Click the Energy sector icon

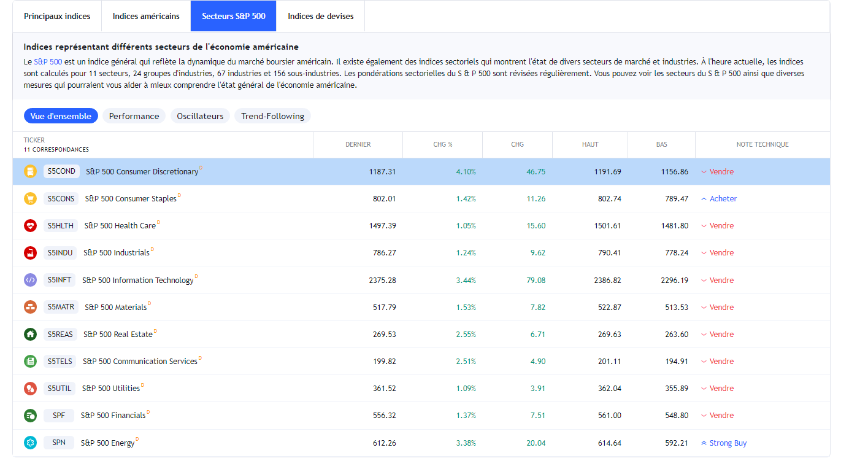(x=30, y=443)
